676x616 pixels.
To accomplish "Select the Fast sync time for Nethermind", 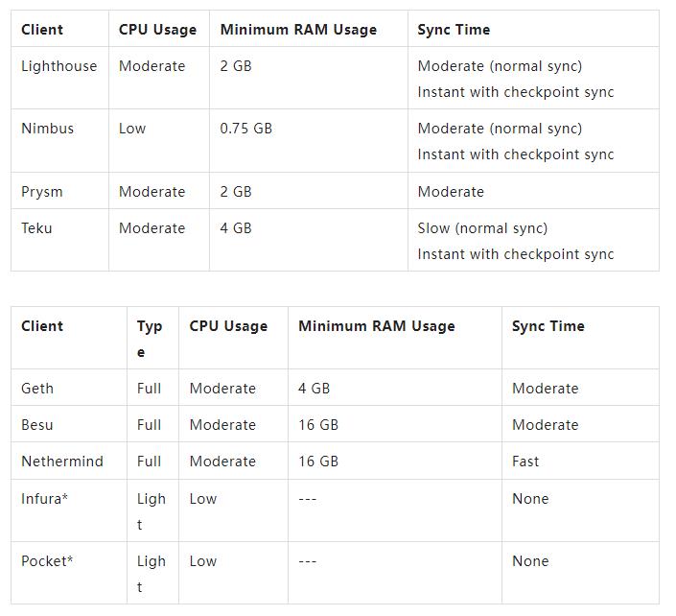I will coord(525,462).
